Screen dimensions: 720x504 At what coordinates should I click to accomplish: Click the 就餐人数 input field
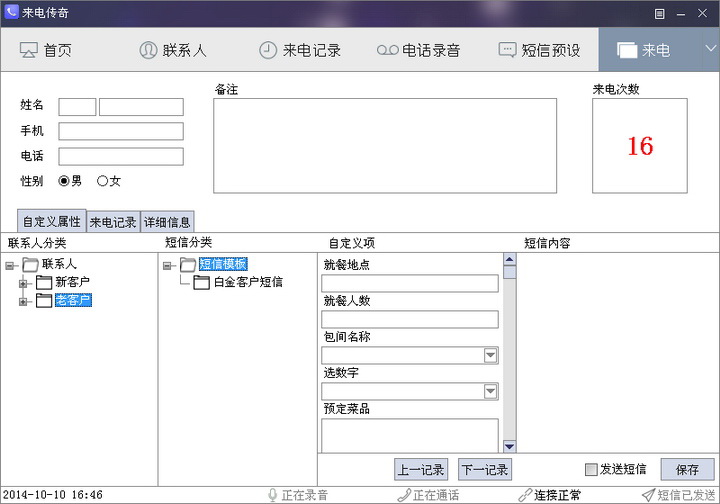coord(410,319)
